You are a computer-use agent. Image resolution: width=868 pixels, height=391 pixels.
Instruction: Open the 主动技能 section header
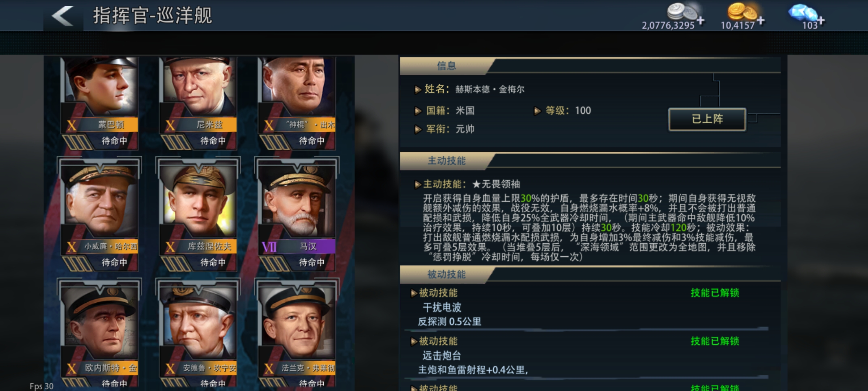pos(446,161)
